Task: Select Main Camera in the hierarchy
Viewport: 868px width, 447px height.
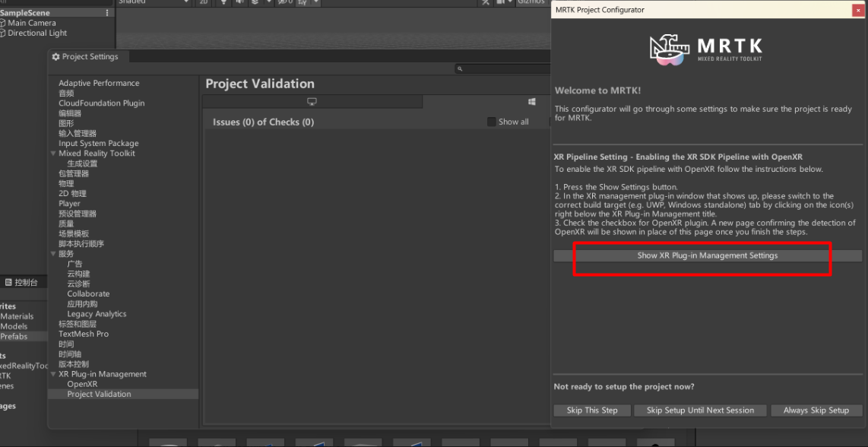Action: click(x=32, y=24)
